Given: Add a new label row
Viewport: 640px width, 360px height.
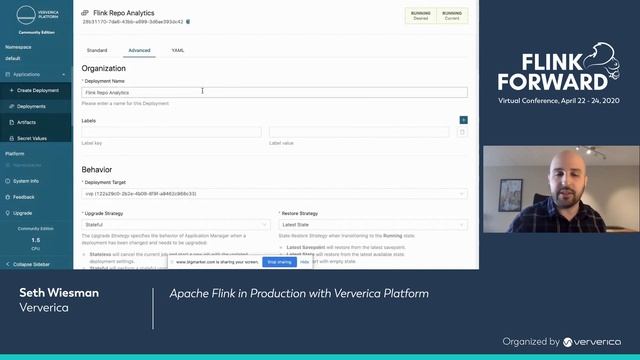Looking at the screenshot, I should tap(463, 120).
